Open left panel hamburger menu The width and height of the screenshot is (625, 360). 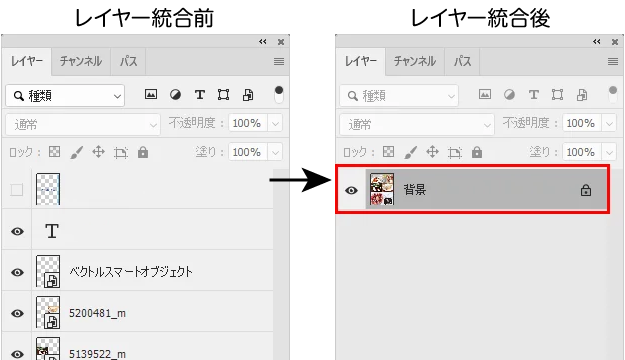(x=279, y=61)
